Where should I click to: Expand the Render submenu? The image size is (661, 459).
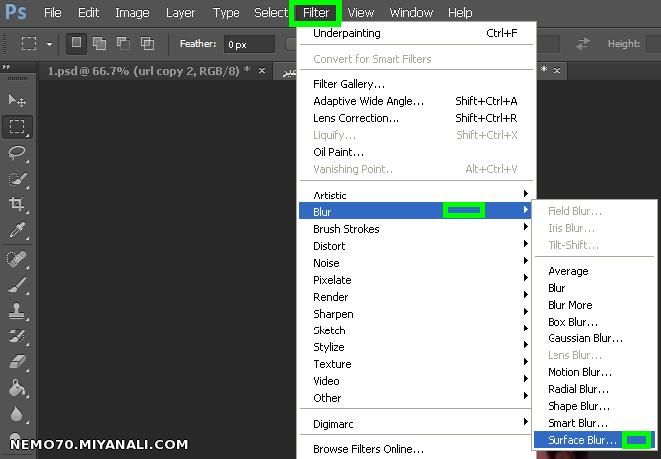pos(415,297)
